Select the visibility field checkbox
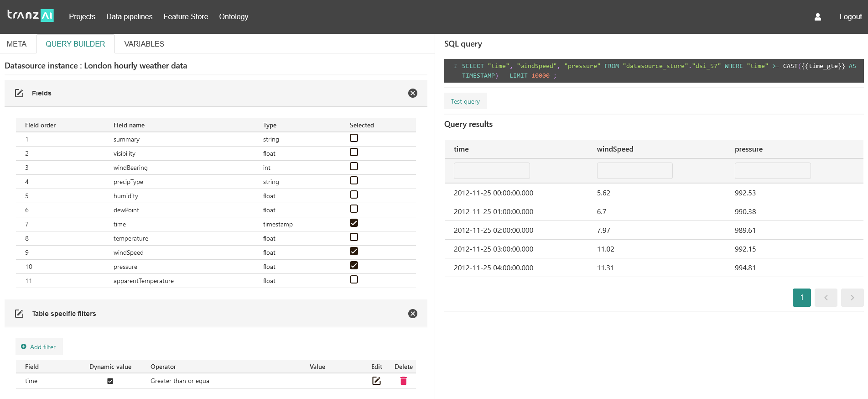Image resolution: width=868 pixels, height=399 pixels. coord(354,152)
